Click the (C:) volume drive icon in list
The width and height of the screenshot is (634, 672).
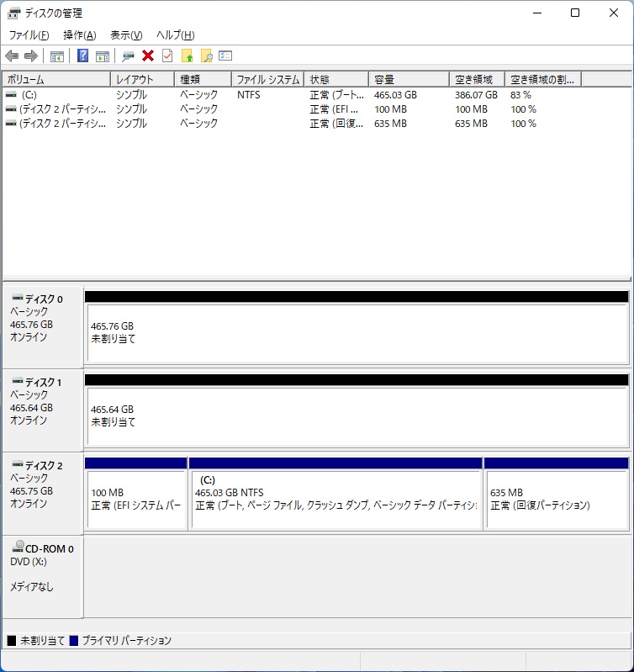(x=11, y=95)
